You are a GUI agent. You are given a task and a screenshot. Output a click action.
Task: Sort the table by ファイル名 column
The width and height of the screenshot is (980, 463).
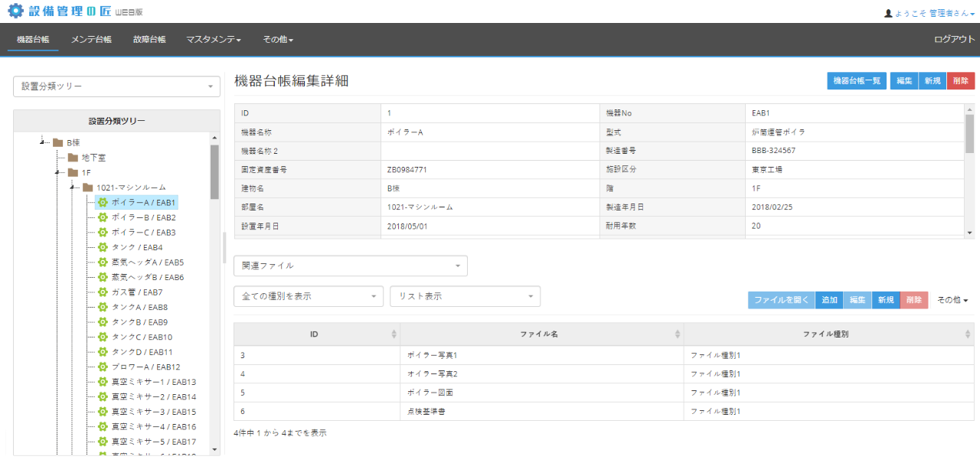(x=541, y=334)
